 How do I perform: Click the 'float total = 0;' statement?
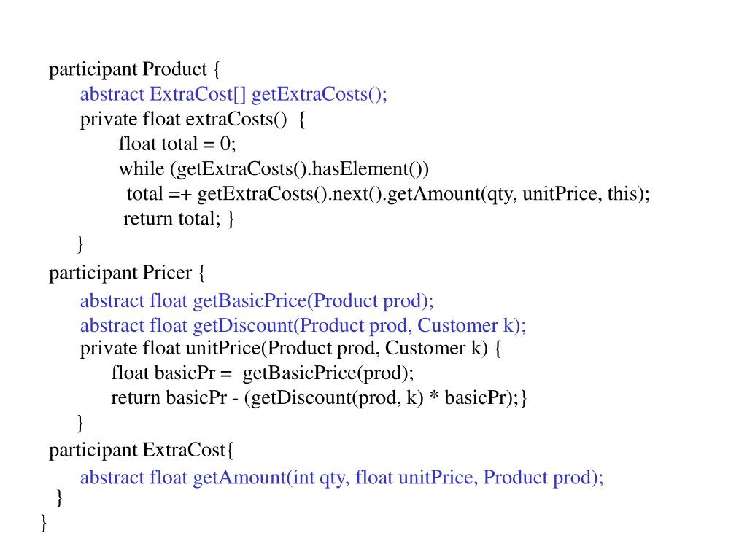pos(177,144)
